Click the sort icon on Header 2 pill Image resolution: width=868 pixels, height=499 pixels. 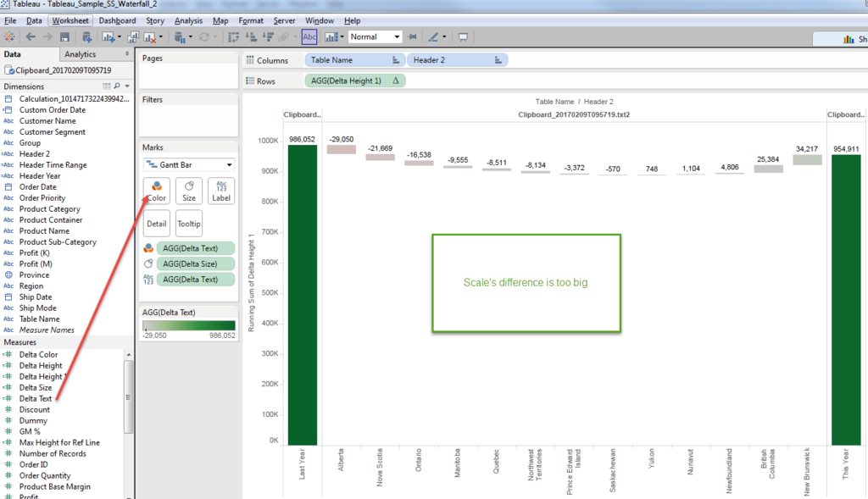(x=498, y=60)
